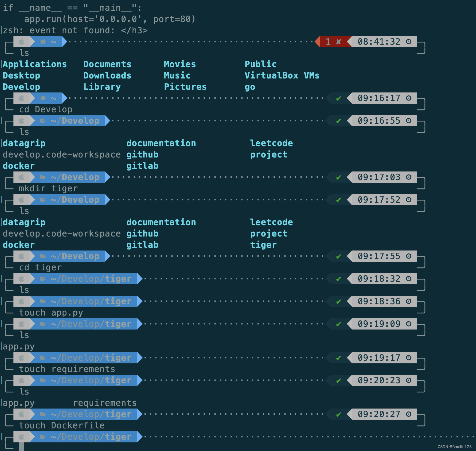Click the home icon in the 08:41:32 prompt

tap(43, 42)
